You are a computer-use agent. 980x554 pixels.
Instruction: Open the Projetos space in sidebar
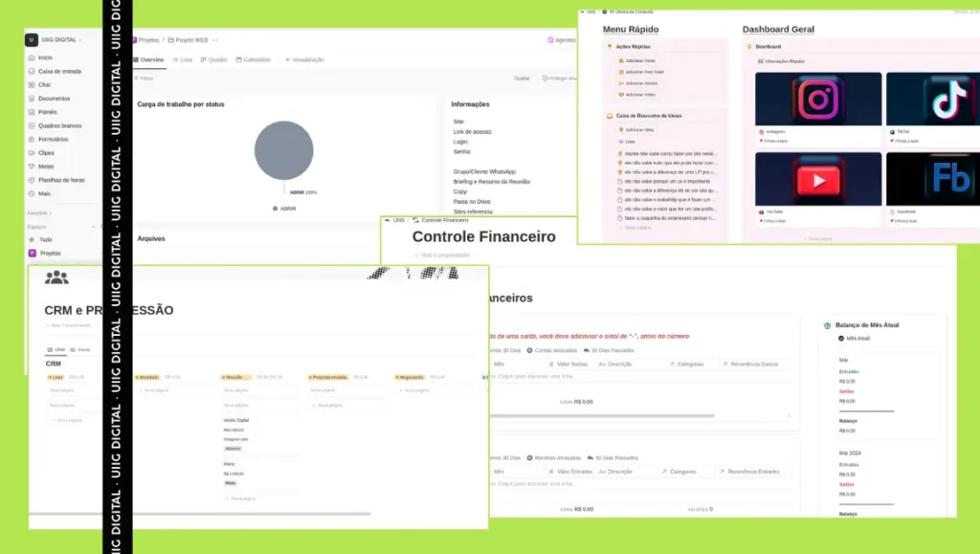[x=45, y=254]
